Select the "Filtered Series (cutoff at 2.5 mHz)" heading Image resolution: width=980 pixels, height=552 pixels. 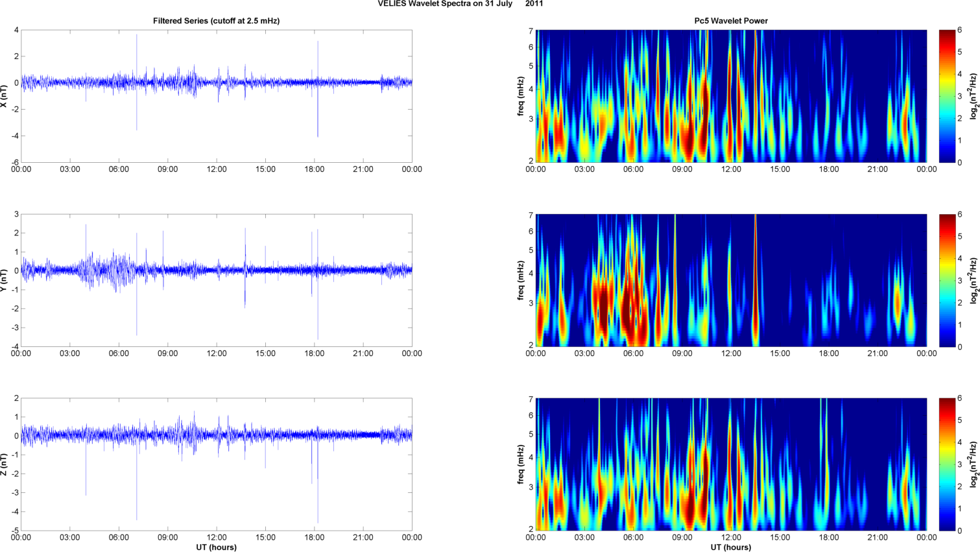tap(217, 21)
